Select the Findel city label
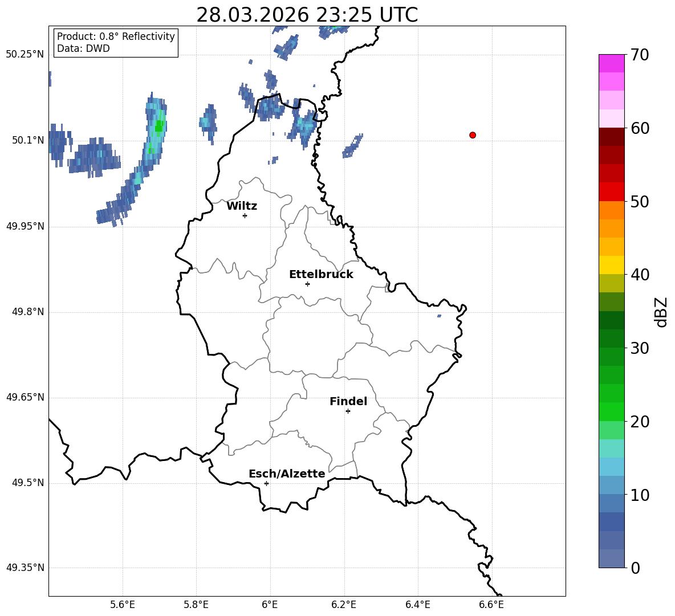675x616 pixels. [x=348, y=401]
